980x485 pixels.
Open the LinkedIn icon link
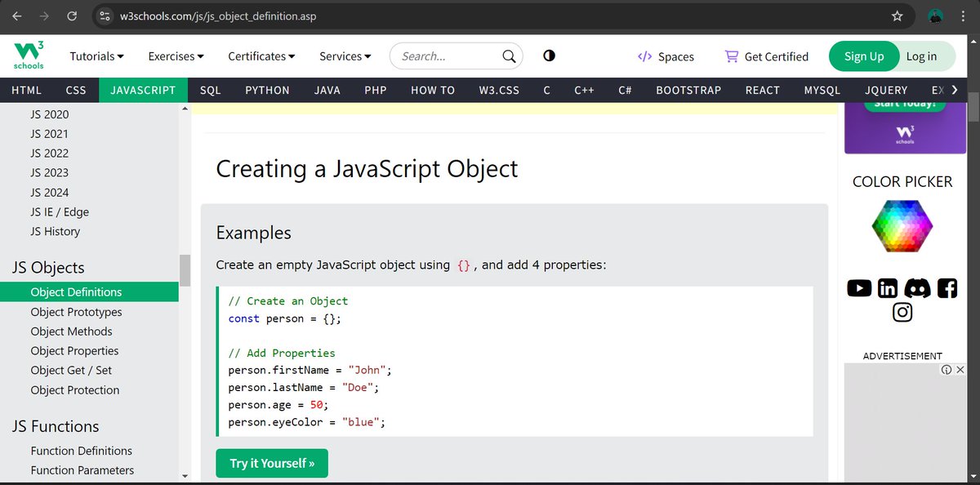tap(888, 287)
